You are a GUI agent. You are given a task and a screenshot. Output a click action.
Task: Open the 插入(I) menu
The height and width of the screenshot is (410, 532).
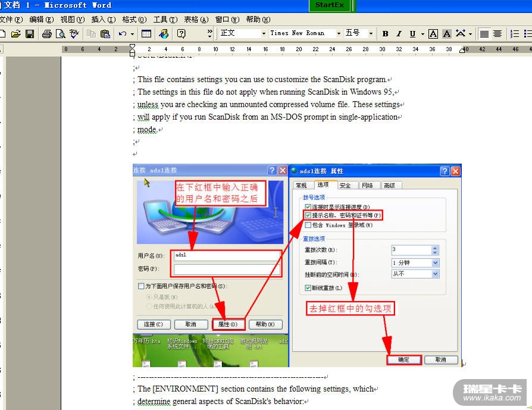(104, 20)
